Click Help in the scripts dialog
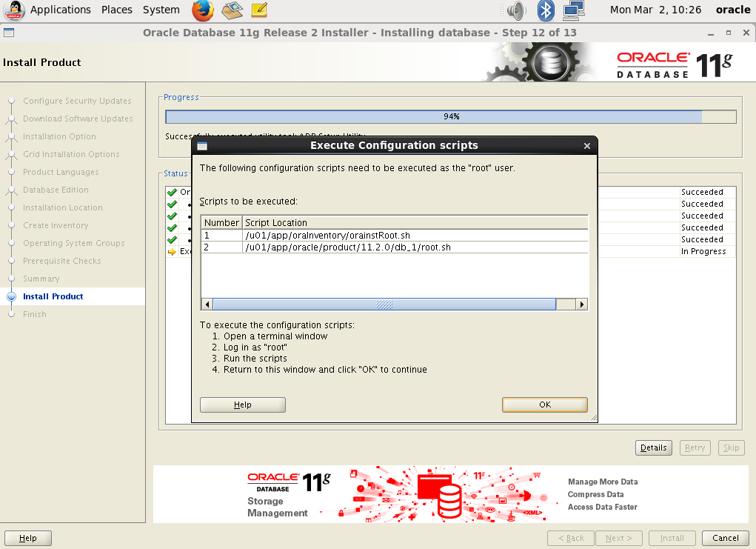 pyautogui.click(x=243, y=405)
